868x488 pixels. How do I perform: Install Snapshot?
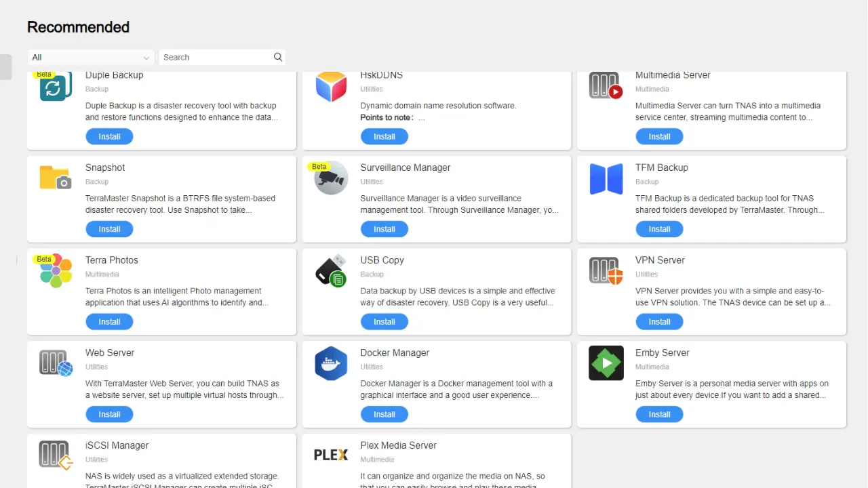coord(109,229)
